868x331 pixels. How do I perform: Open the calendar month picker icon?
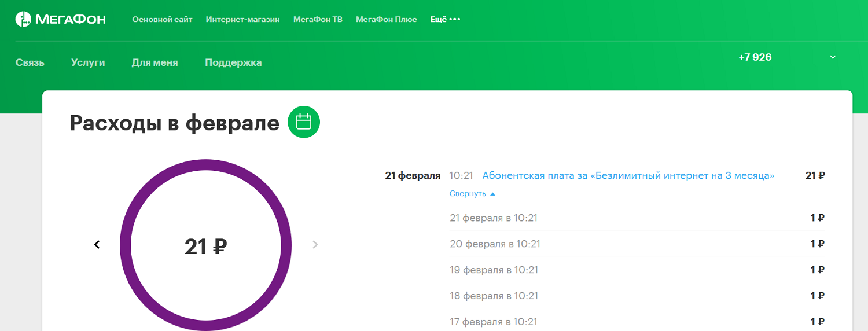(x=304, y=122)
